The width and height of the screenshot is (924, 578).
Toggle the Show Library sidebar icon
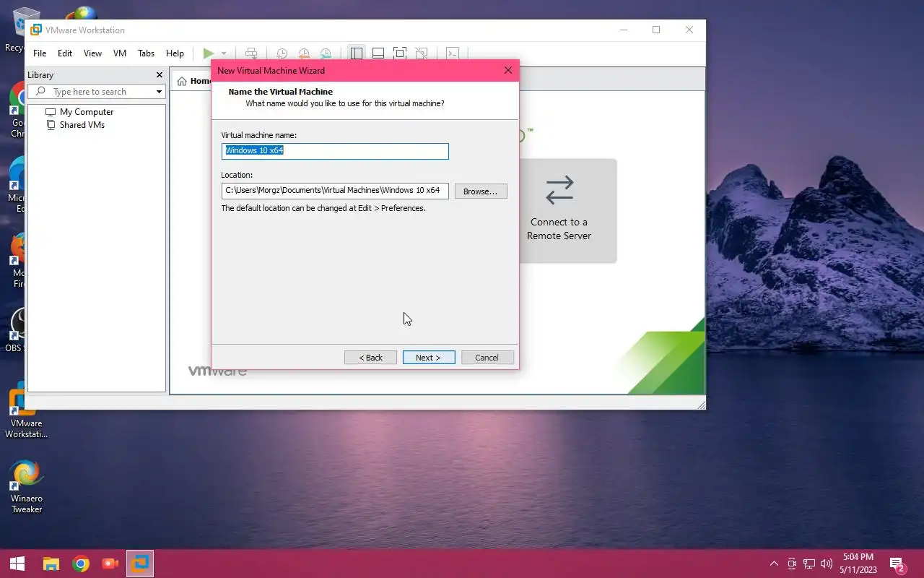[357, 53]
